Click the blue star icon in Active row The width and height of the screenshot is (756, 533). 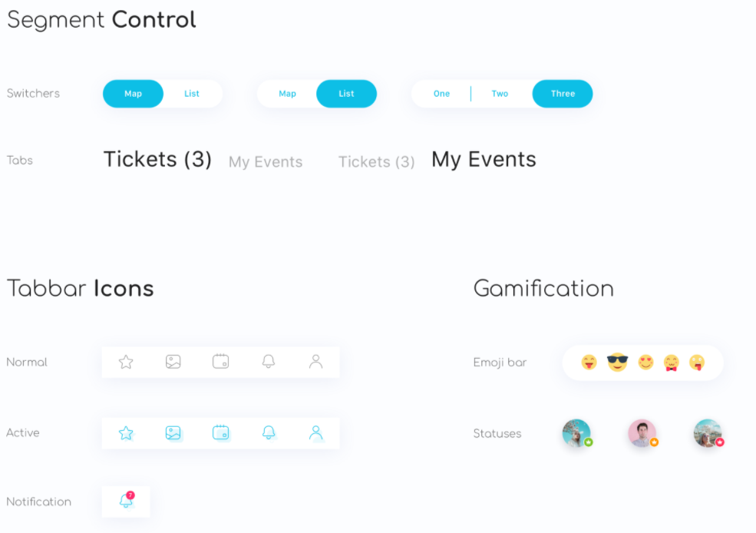(x=126, y=433)
